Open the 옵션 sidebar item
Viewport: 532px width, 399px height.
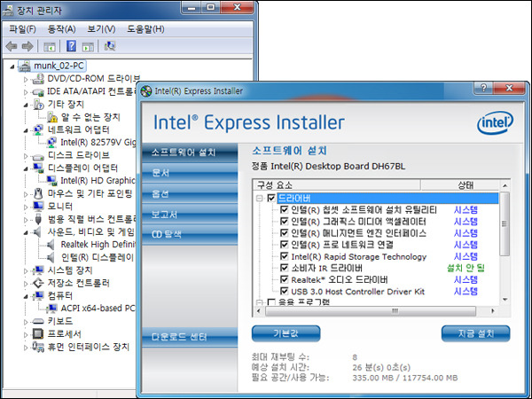tap(190, 193)
